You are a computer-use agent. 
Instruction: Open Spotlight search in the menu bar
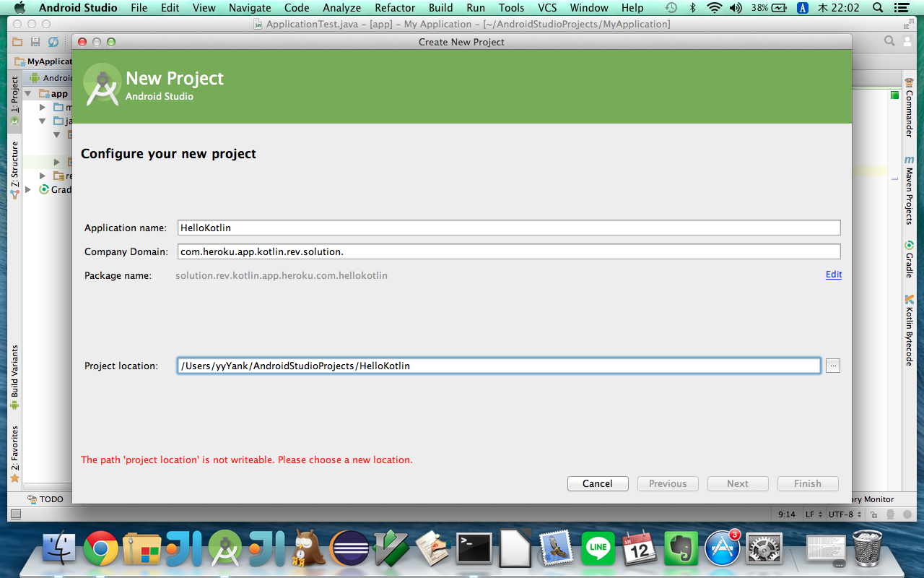point(878,8)
